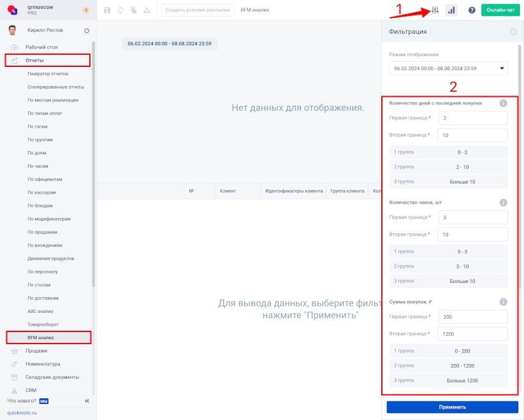
Task: Select Сгенерированные отчеты item
Action: coord(56,87)
